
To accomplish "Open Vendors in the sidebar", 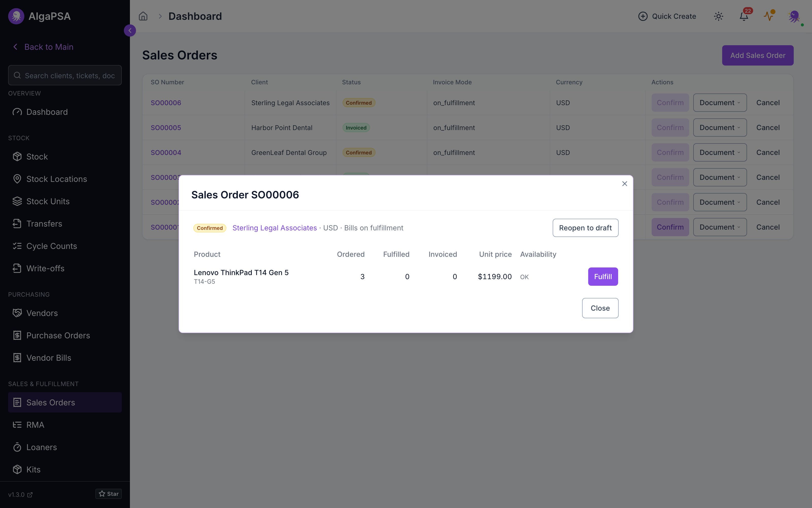I will 65,313.
